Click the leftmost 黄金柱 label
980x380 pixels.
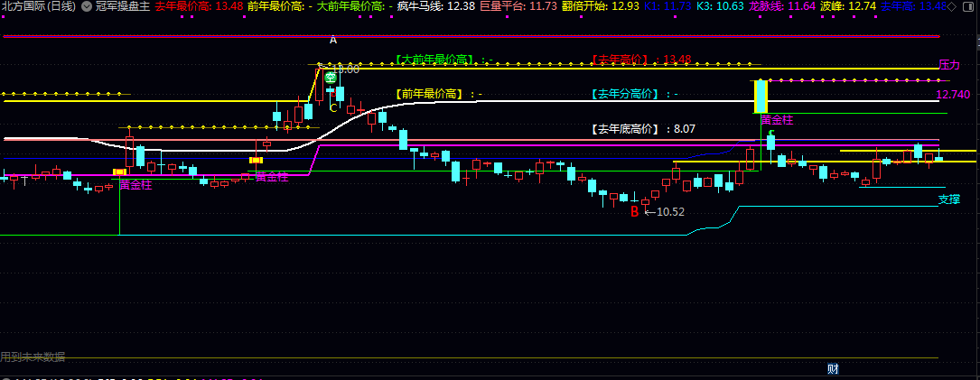pyautogui.click(x=135, y=185)
